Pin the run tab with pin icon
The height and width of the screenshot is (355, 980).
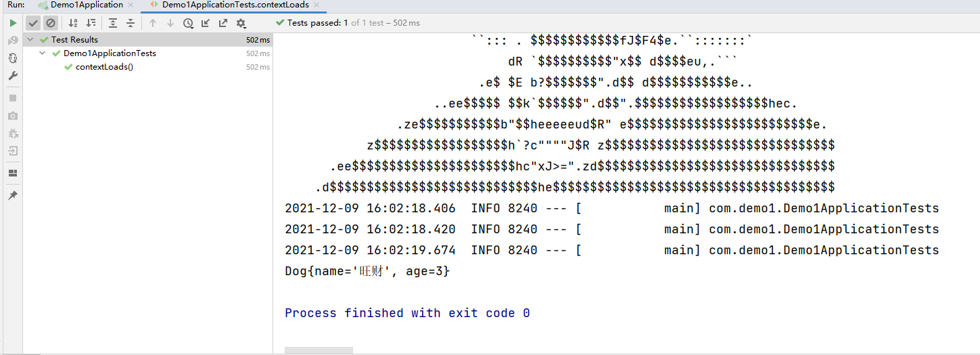tap(13, 195)
